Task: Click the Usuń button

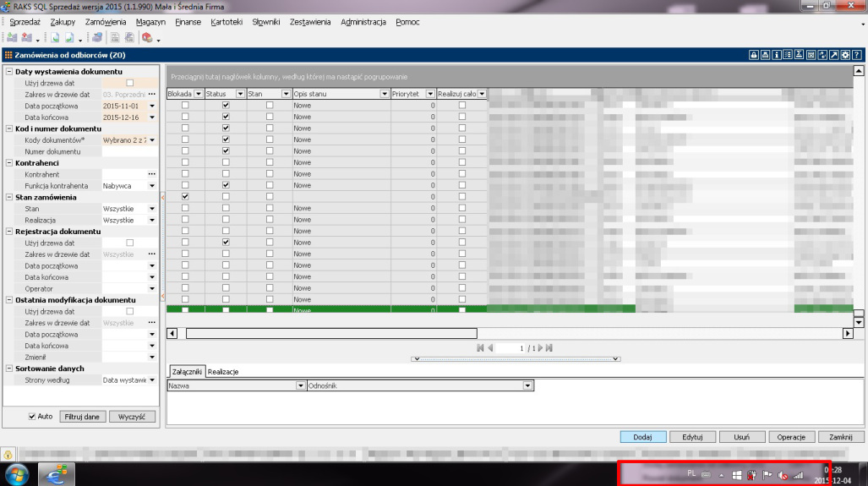Action: tap(742, 437)
